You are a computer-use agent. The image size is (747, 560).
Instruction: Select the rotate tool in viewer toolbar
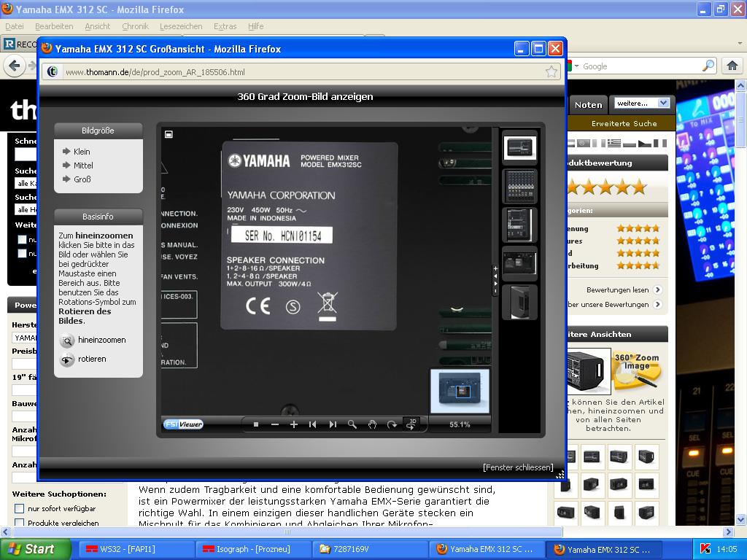[392, 424]
